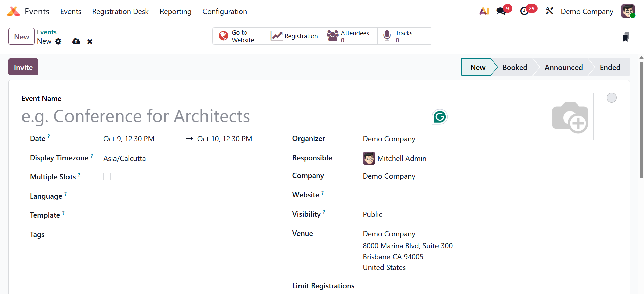Enable the Multiple Slots checkbox
The width and height of the screenshot is (644, 294).
coord(107,177)
